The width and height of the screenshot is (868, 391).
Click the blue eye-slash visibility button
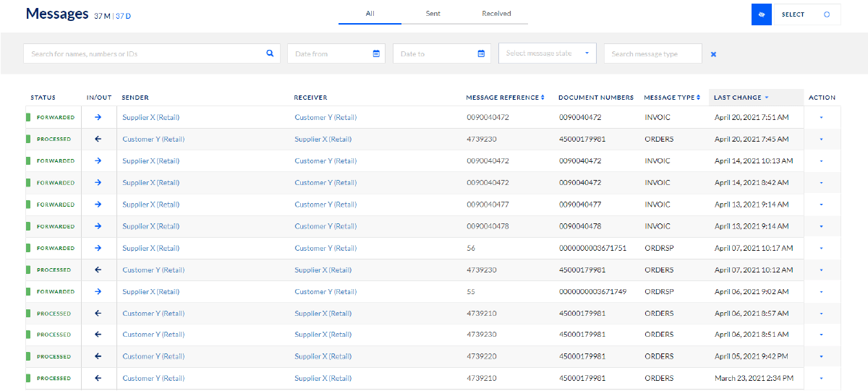[x=762, y=14]
